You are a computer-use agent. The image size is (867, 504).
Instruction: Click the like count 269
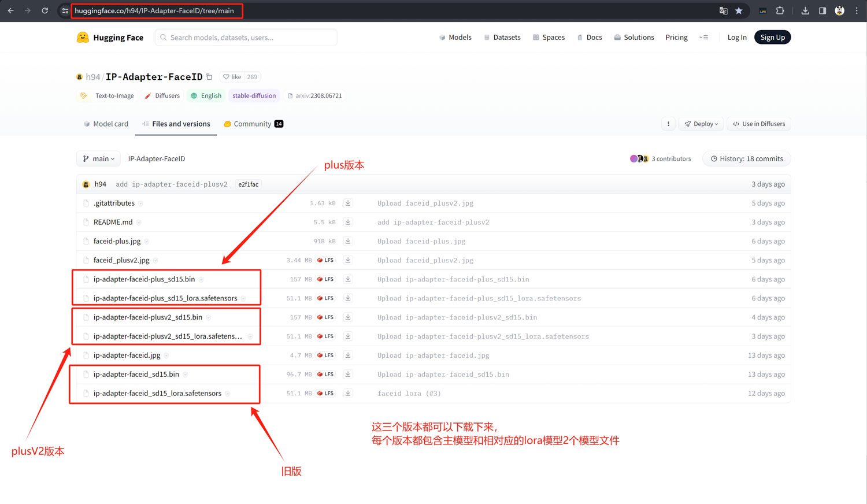(252, 77)
